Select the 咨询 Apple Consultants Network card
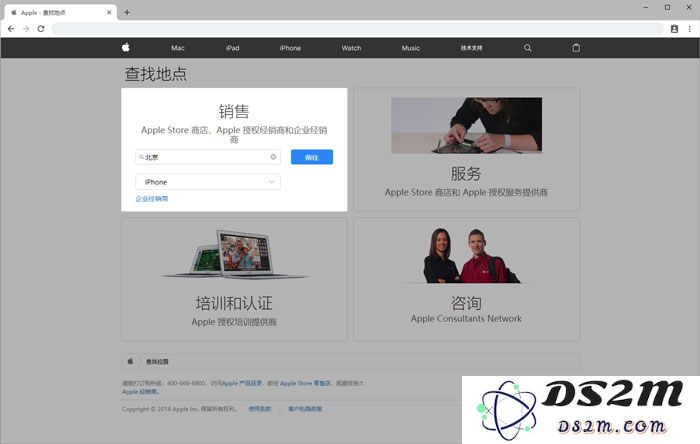The width and height of the screenshot is (700, 444). (467, 279)
